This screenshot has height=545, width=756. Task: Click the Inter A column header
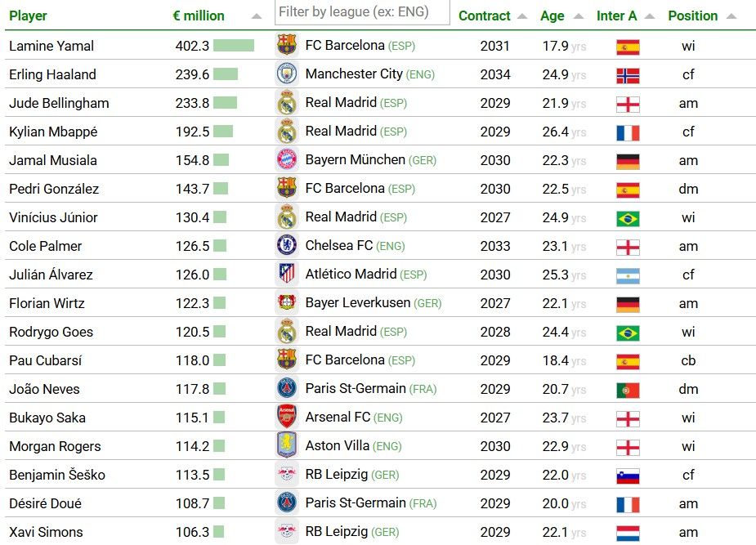click(x=617, y=16)
